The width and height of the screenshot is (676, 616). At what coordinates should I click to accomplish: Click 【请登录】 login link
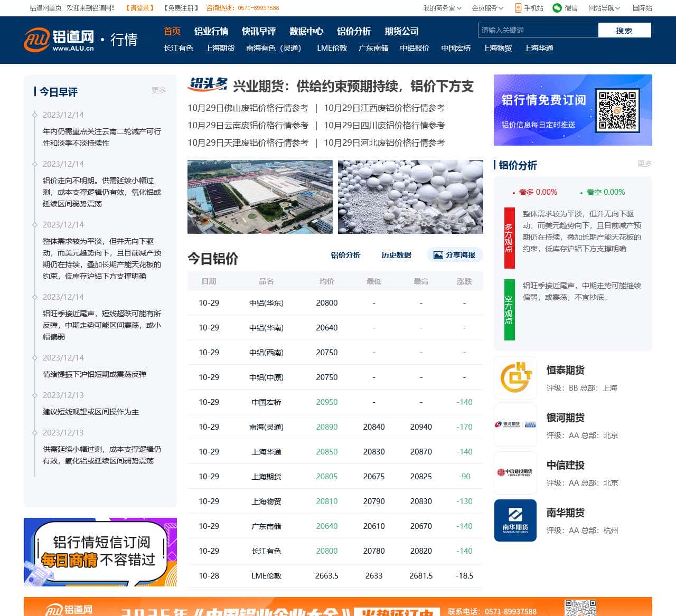point(140,8)
